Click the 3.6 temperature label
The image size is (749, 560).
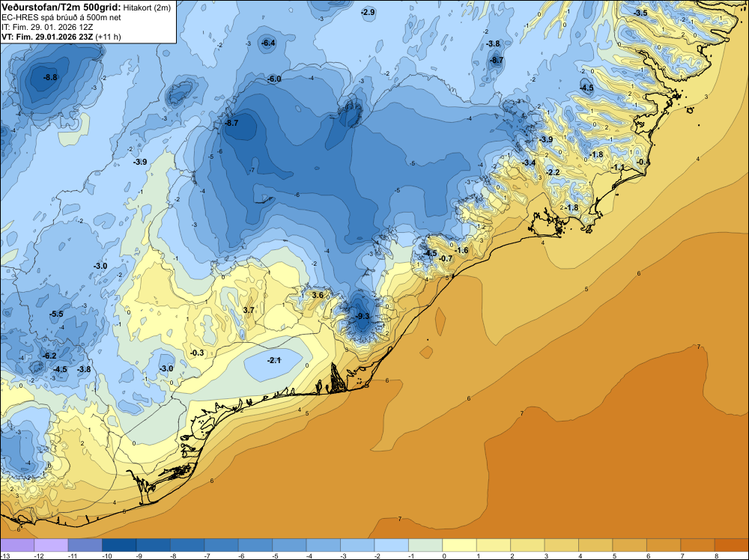click(318, 296)
